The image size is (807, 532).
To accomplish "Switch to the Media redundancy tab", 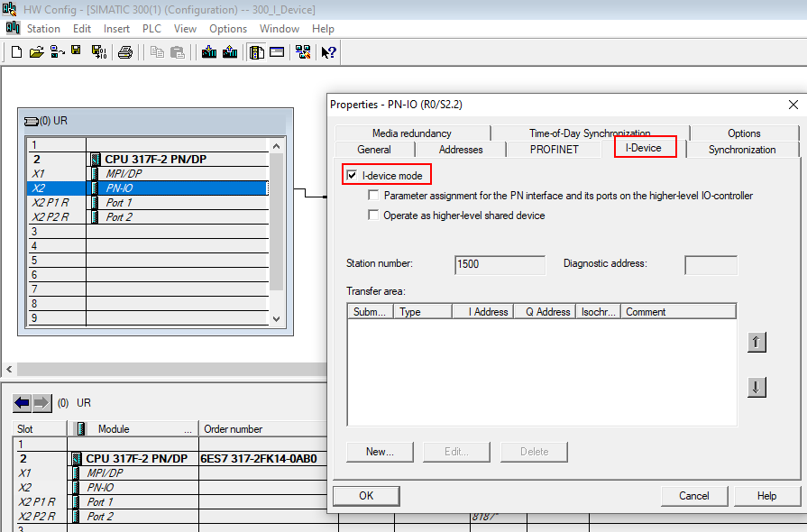I will [412, 133].
